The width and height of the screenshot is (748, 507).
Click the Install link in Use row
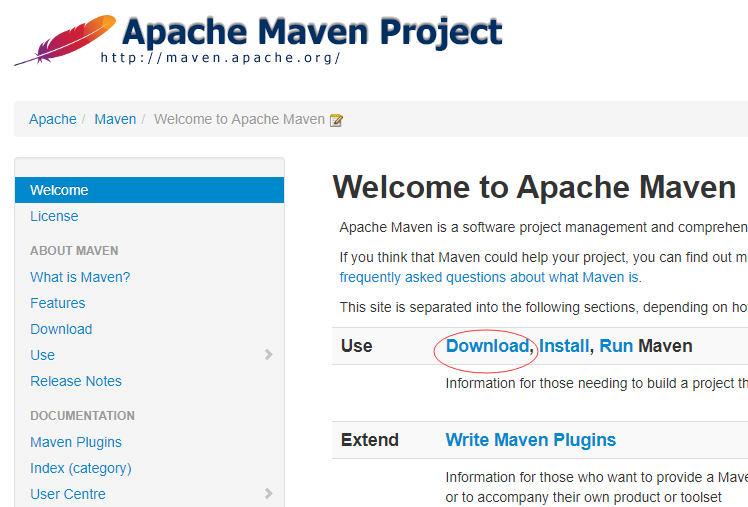(564, 346)
